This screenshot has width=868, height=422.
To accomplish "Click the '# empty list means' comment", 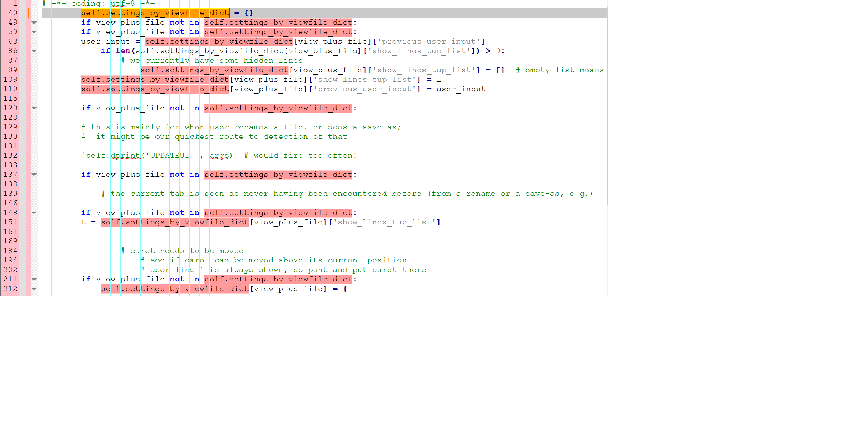I will tap(560, 70).
